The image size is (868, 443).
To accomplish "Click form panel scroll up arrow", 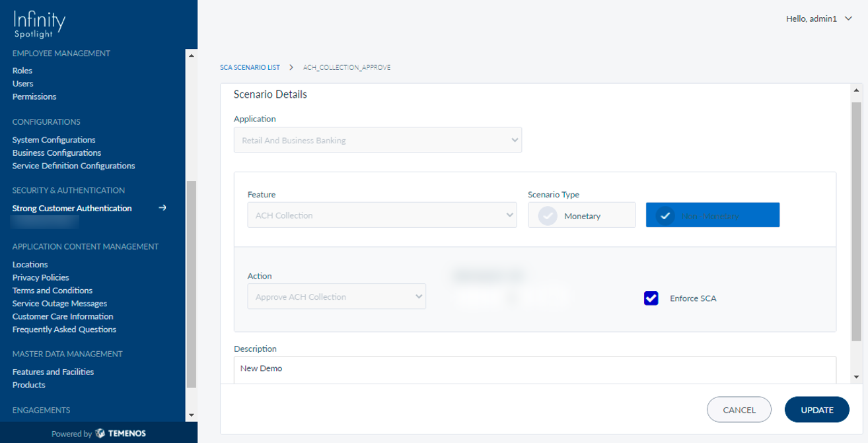I will (x=857, y=90).
